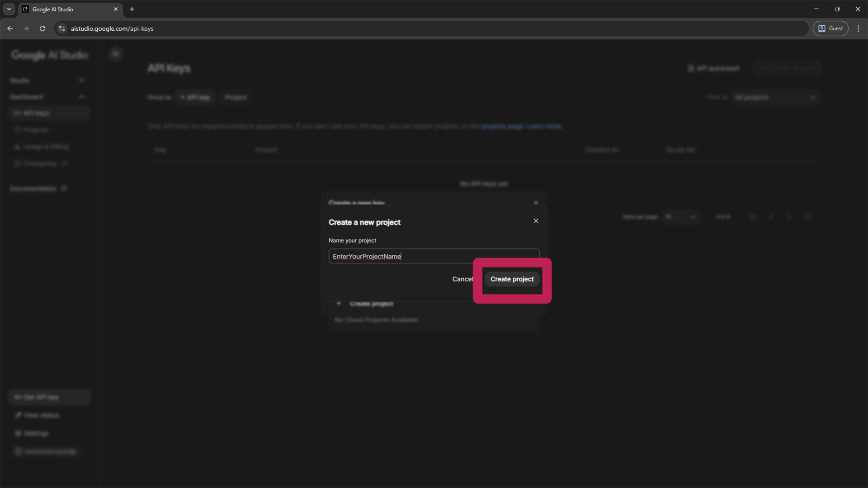Close the Google AI Studio tab
This screenshot has height=488, width=868.
[116, 9]
